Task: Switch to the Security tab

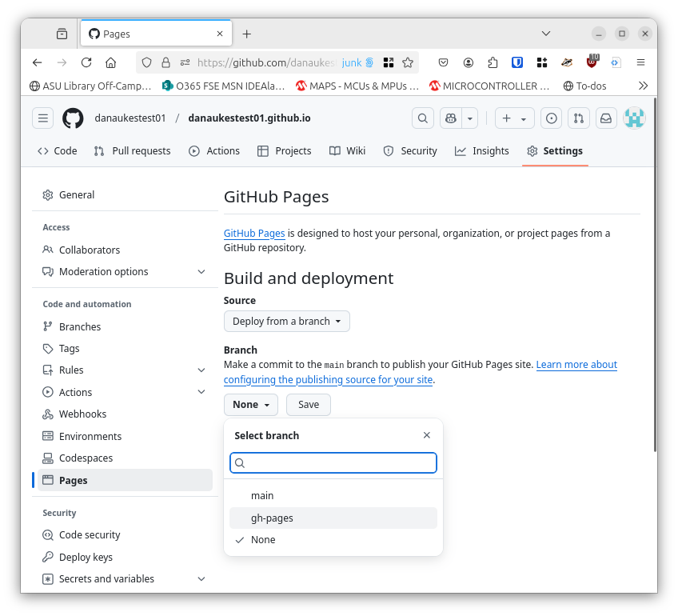Action: click(410, 151)
